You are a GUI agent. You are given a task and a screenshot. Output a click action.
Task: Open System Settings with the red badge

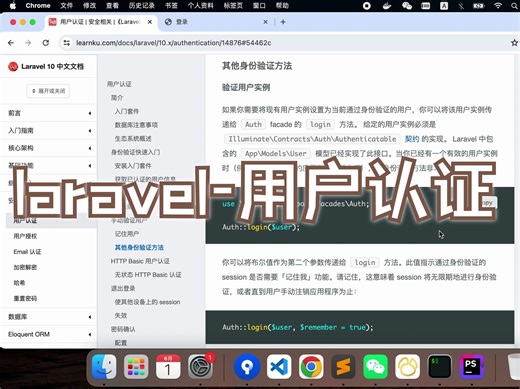click(200, 367)
